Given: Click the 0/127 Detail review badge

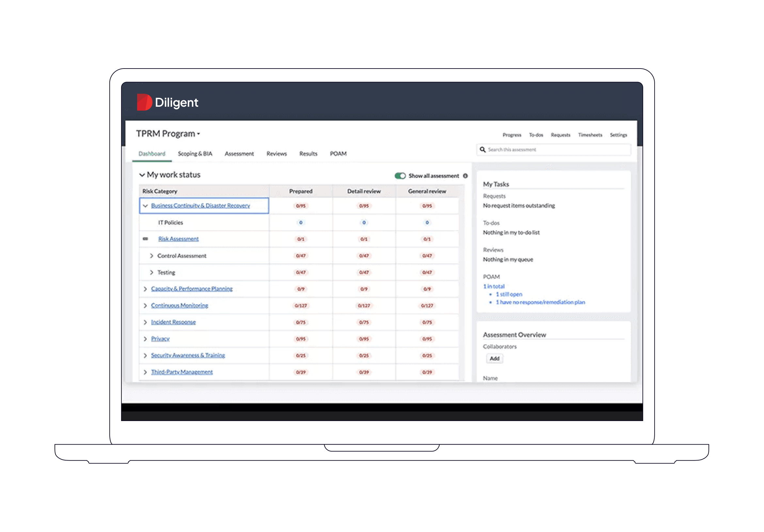Looking at the screenshot, I should (x=364, y=305).
